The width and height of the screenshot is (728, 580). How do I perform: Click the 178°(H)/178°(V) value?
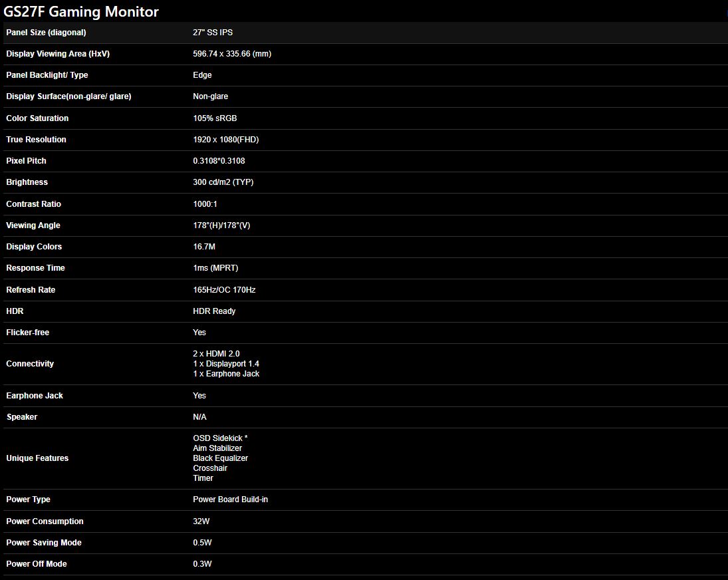click(x=221, y=225)
